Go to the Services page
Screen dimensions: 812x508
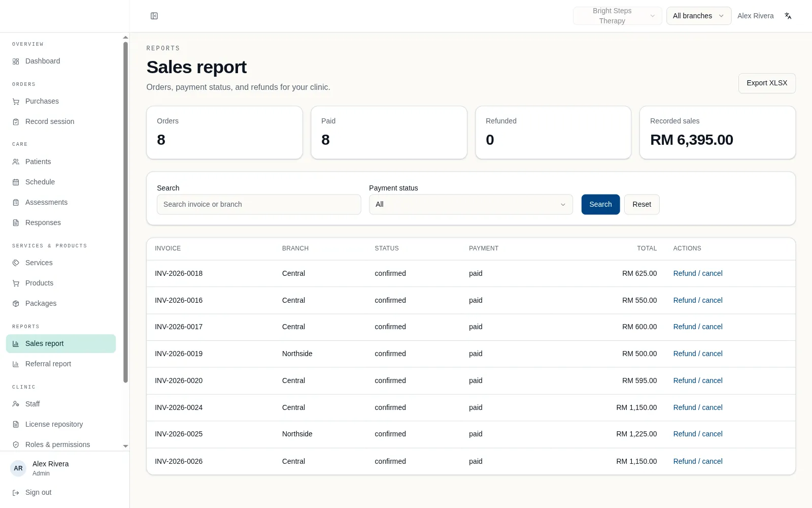click(61, 263)
